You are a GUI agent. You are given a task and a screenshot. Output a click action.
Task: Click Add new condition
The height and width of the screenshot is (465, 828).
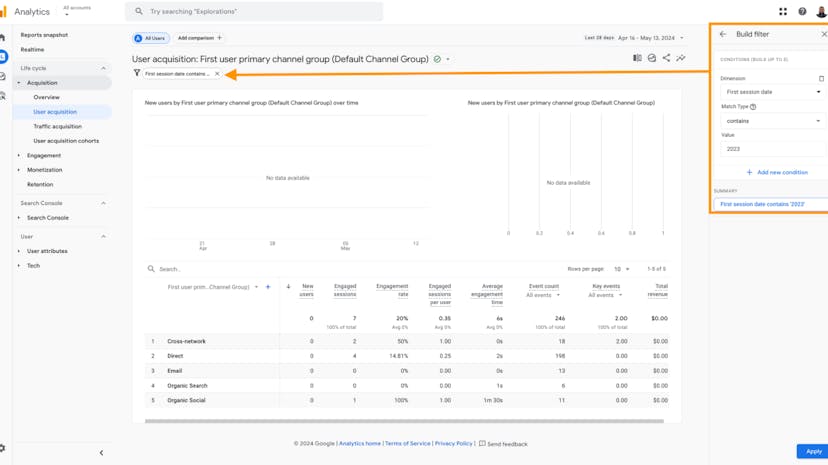tap(777, 173)
